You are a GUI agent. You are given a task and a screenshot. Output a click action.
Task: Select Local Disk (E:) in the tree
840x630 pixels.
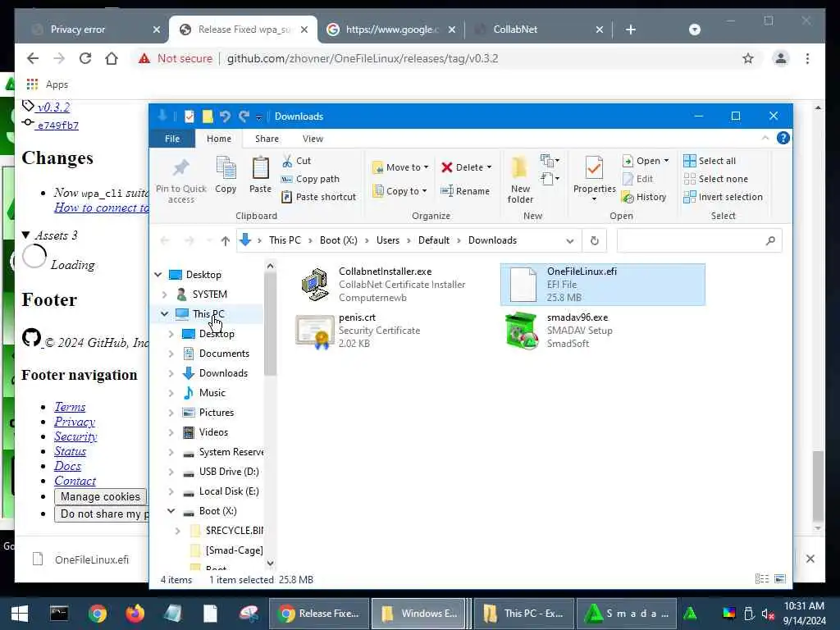click(229, 491)
